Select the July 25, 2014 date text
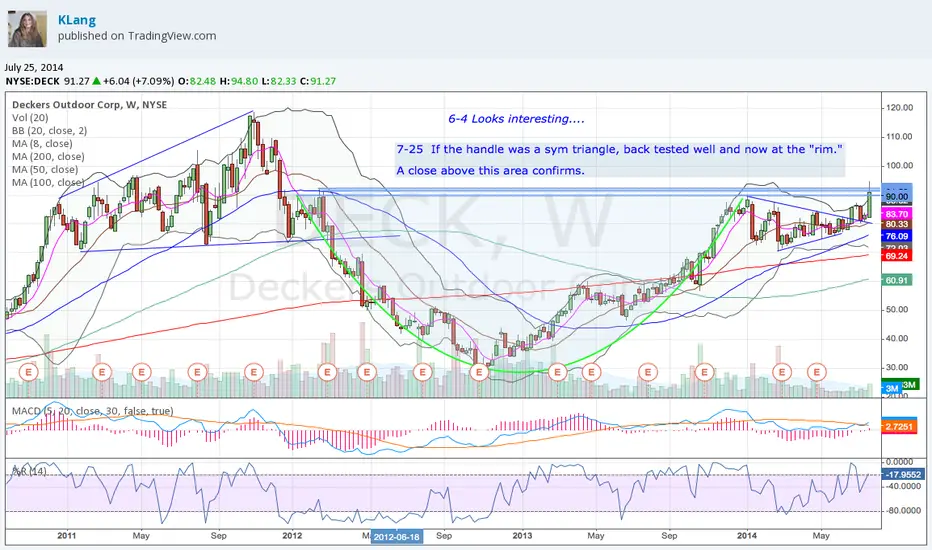 pyautogui.click(x=34, y=67)
